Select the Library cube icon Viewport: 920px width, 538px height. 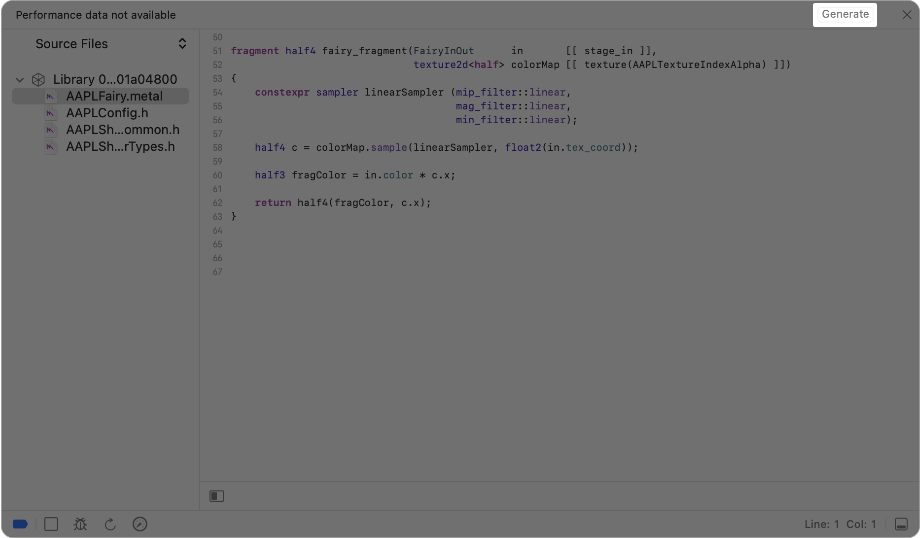(38, 80)
